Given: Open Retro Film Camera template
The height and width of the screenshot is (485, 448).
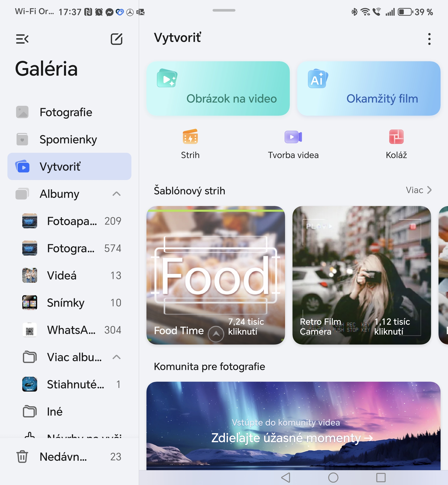Looking at the screenshot, I should point(361,275).
